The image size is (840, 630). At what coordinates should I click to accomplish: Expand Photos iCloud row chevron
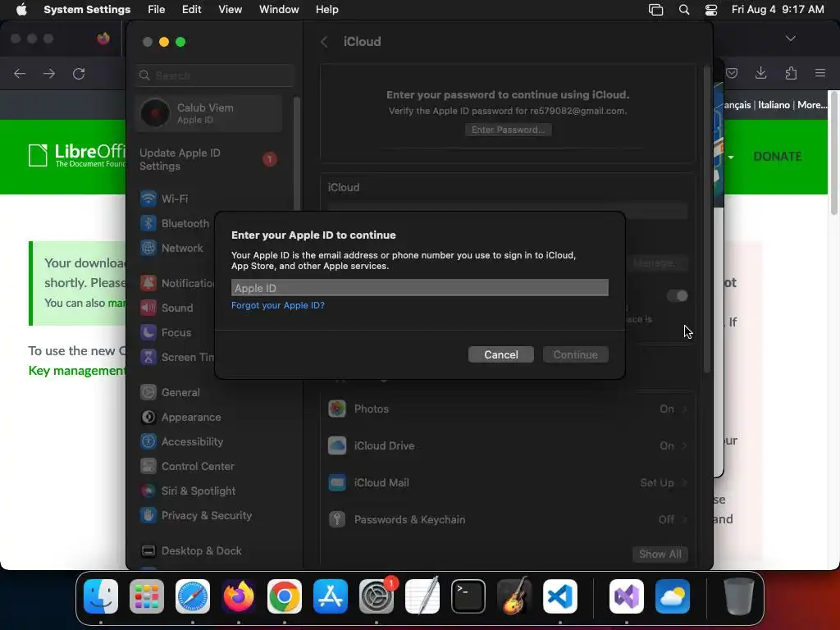[x=685, y=409]
